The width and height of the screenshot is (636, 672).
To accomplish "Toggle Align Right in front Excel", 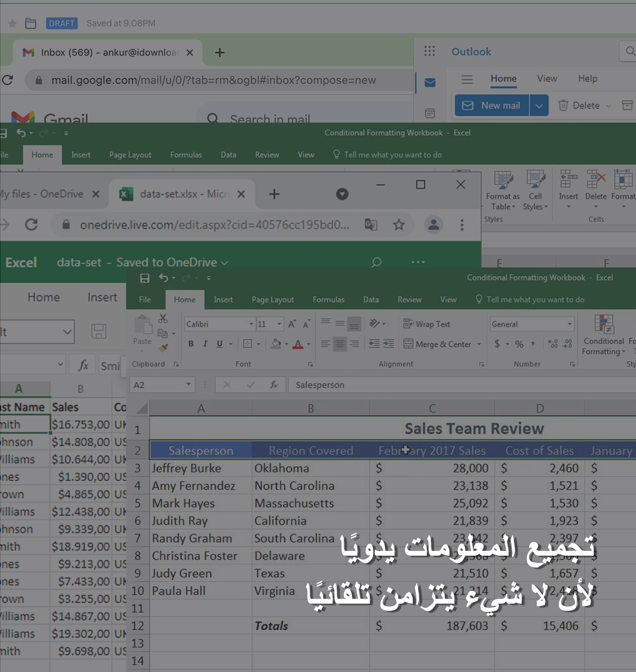I will 354,344.
